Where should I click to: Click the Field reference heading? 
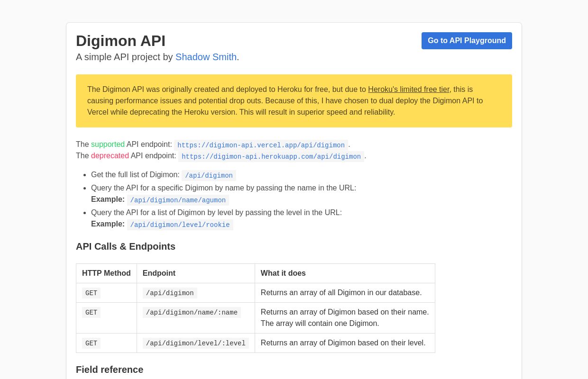pos(110,370)
